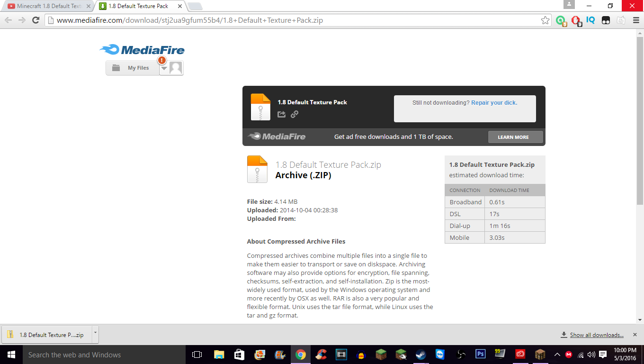Click the MediaFire logo at page top
The height and width of the screenshot is (364, 644).
point(142,50)
